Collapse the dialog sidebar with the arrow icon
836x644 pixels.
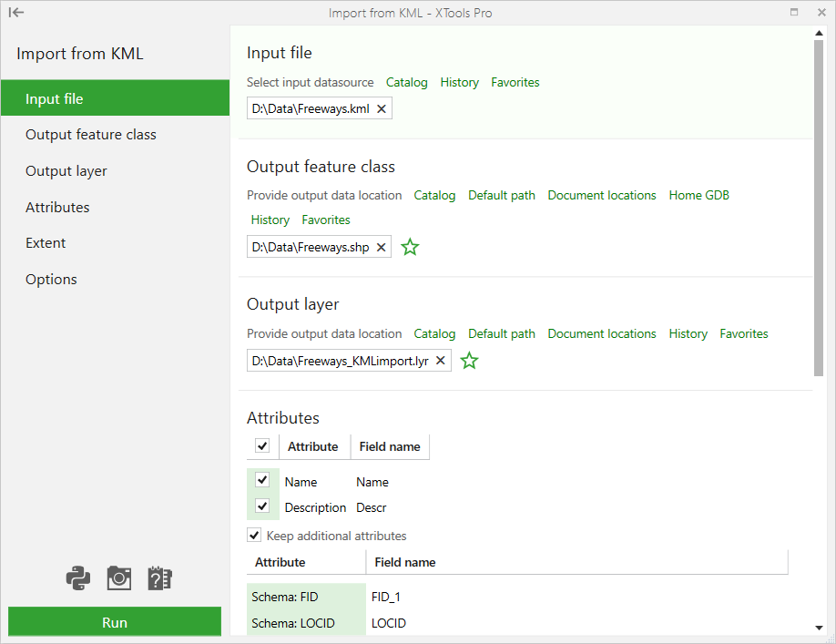coord(15,12)
